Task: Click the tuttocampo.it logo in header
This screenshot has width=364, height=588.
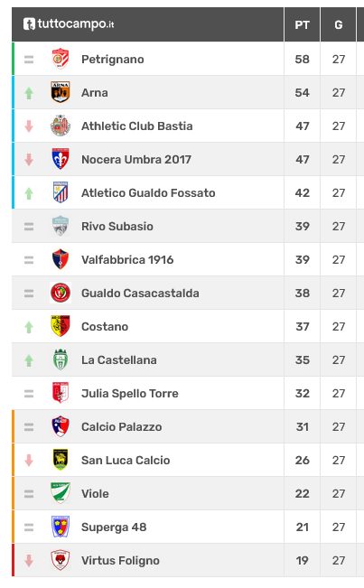Action: [69, 24]
